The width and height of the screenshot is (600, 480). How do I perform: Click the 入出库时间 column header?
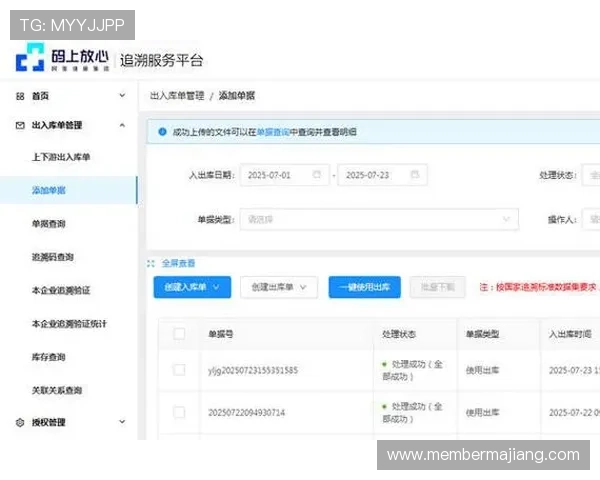[x=570, y=334]
